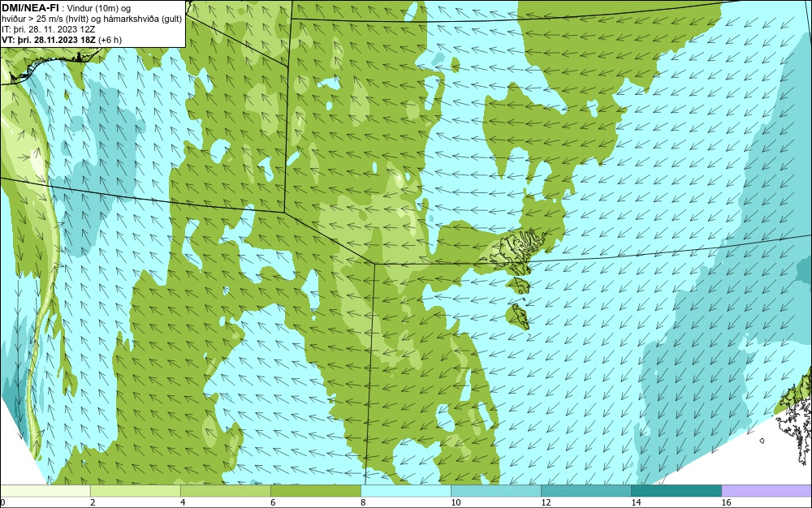Click the 'IT: þri. 28. 11. 2023 12Z' line

48,29
